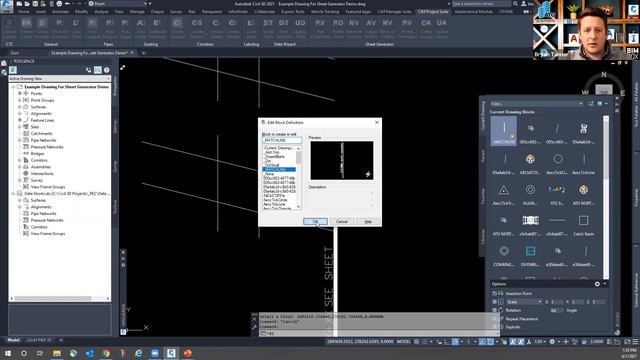Expand the Surfaces node under the drawing

click(20, 107)
